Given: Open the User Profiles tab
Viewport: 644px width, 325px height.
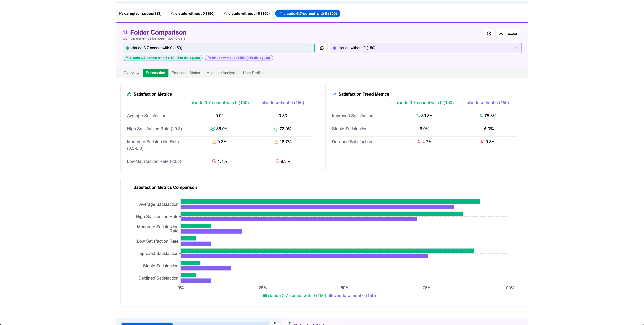Looking at the screenshot, I should click(x=254, y=73).
